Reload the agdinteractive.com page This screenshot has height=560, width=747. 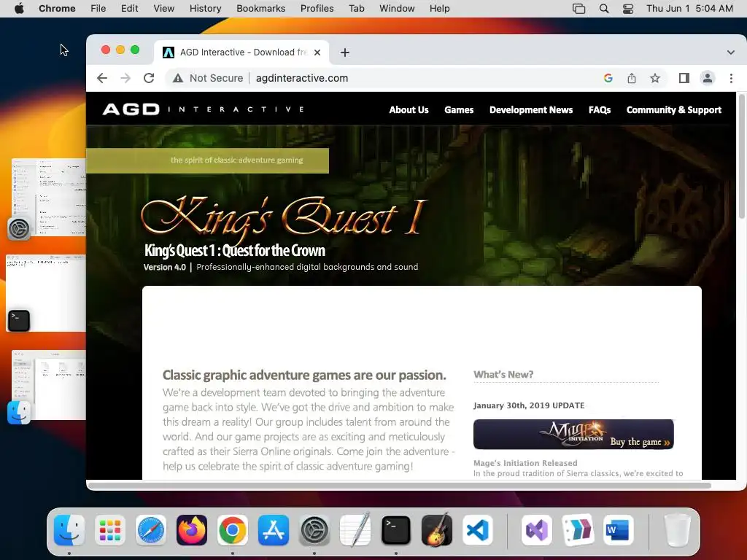point(149,78)
